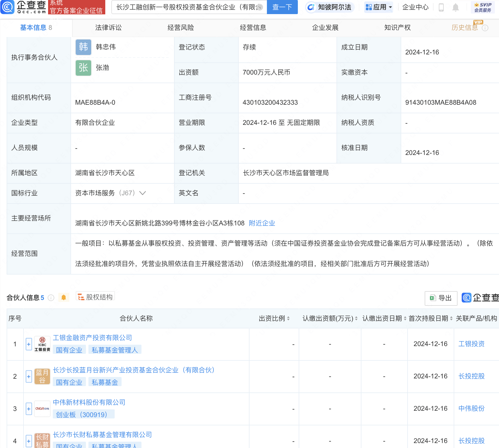
Task: Switch to 知识产权 tab
Action: (398, 28)
